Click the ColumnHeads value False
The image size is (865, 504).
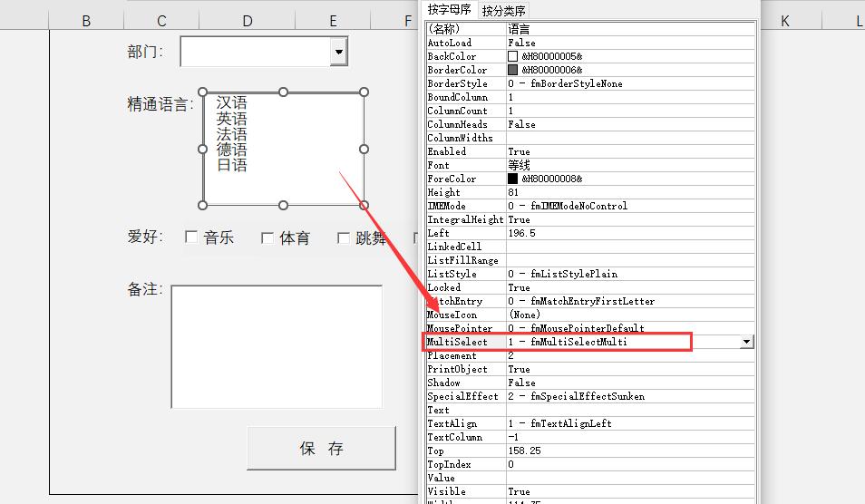point(522,124)
